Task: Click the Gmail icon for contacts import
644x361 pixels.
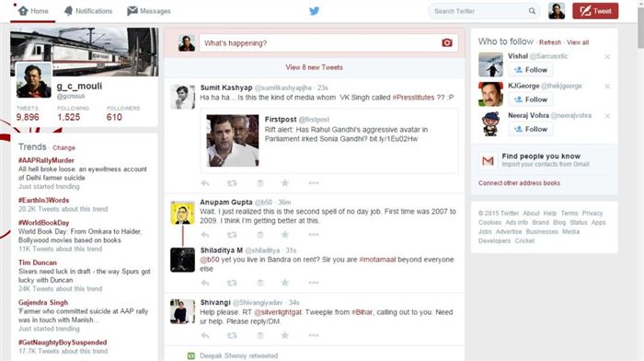Action: (x=488, y=160)
